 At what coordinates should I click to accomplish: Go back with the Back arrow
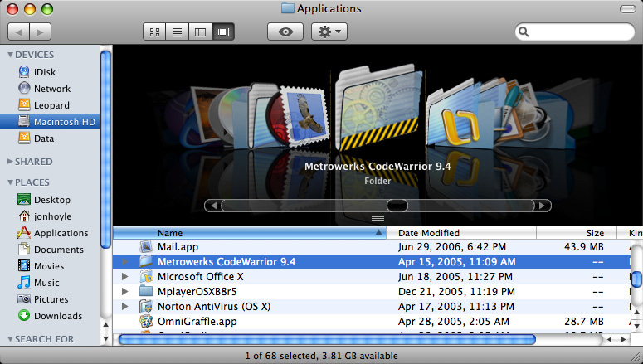18,32
